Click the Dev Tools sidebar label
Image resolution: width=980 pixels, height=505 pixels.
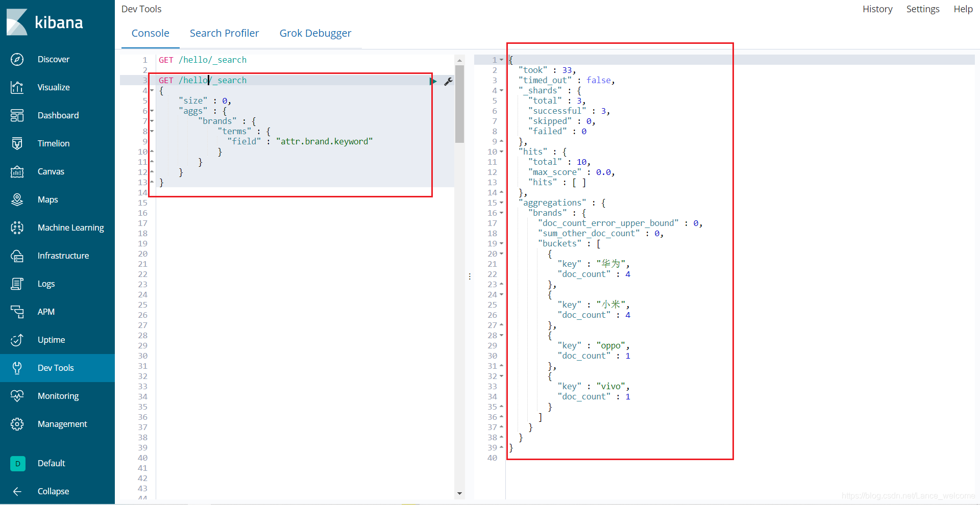pos(56,368)
